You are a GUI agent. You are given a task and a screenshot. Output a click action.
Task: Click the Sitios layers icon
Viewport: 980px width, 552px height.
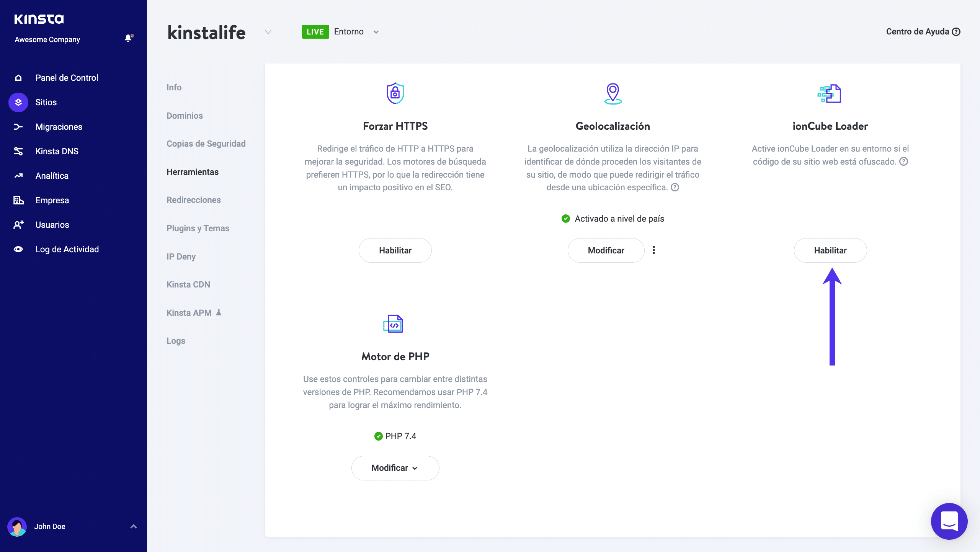[18, 102]
